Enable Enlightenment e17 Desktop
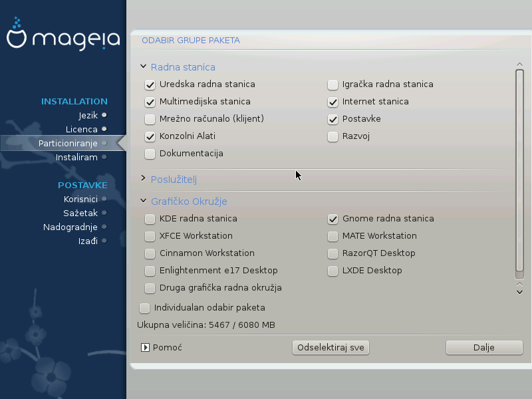This screenshot has height=399, width=532. (x=150, y=271)
